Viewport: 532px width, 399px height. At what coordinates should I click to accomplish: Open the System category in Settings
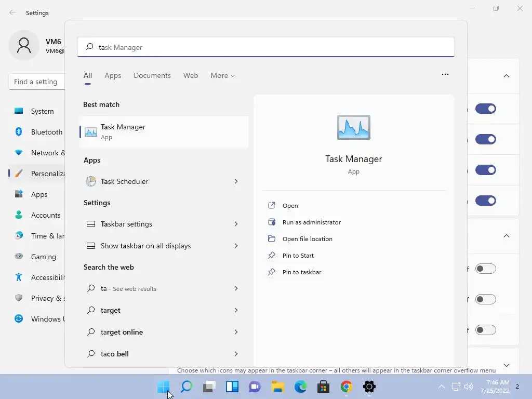[x=37, y=111]
